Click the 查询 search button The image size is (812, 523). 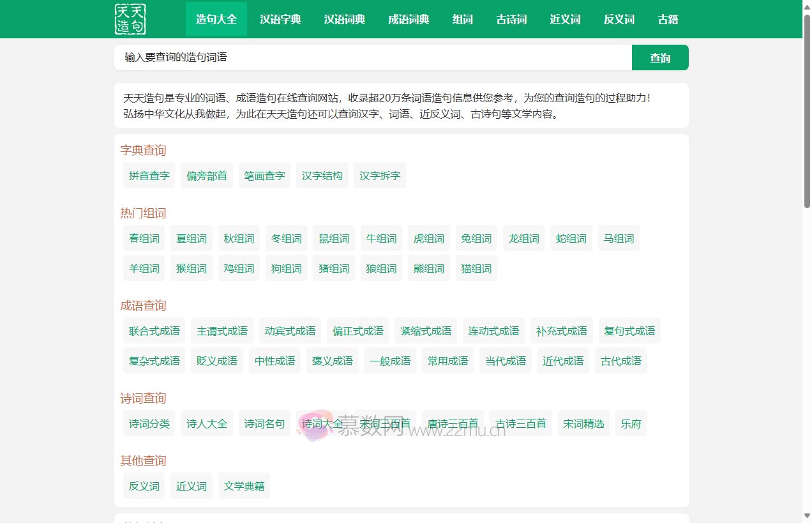click(x=659, y=57)
